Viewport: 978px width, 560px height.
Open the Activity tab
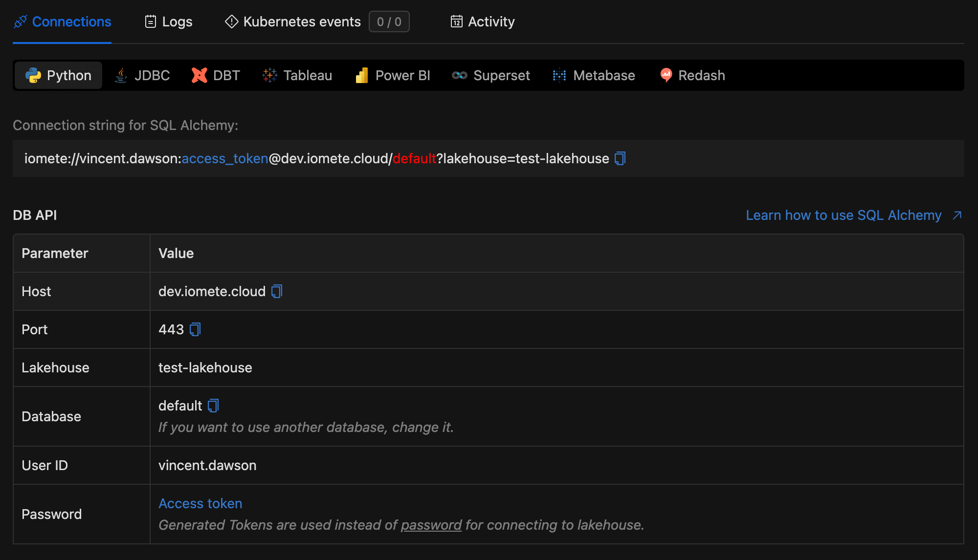[483, 22]
